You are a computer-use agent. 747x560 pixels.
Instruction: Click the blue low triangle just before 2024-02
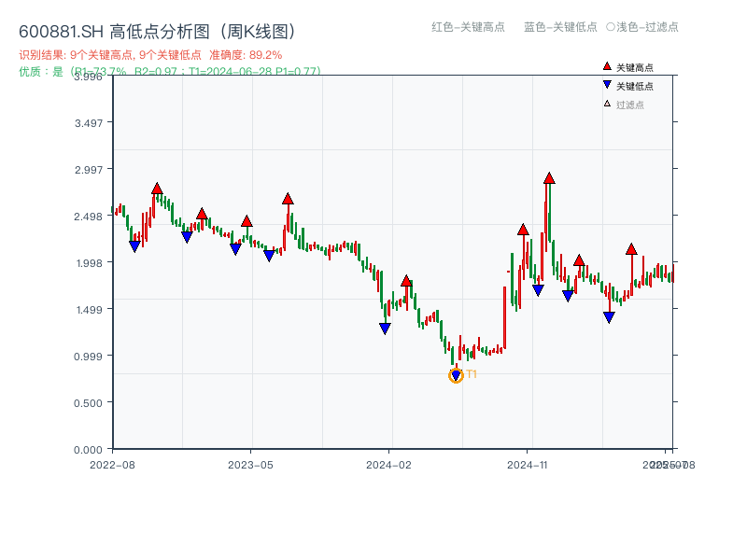385,329
